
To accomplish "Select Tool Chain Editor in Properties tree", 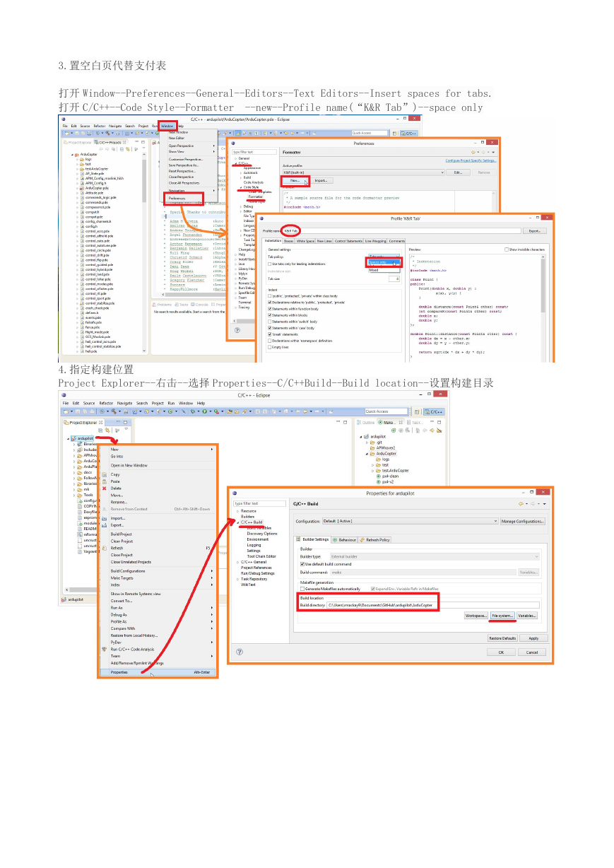I will [x=261, y=556].
